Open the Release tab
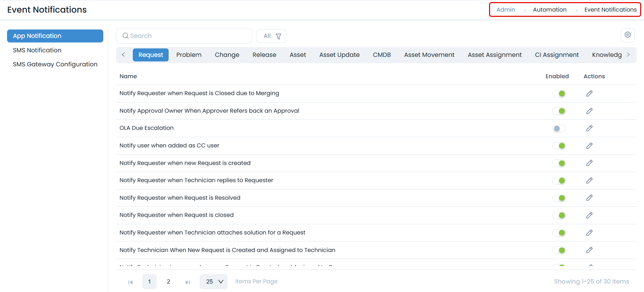The height and width of the screenshot is (292, 644). (264, 55)
